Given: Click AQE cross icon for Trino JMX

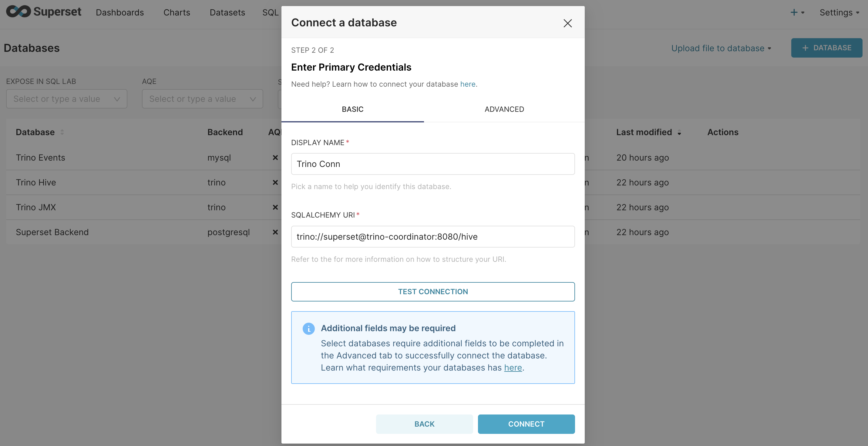Looking at the screenshot, I should coord(275,207).
